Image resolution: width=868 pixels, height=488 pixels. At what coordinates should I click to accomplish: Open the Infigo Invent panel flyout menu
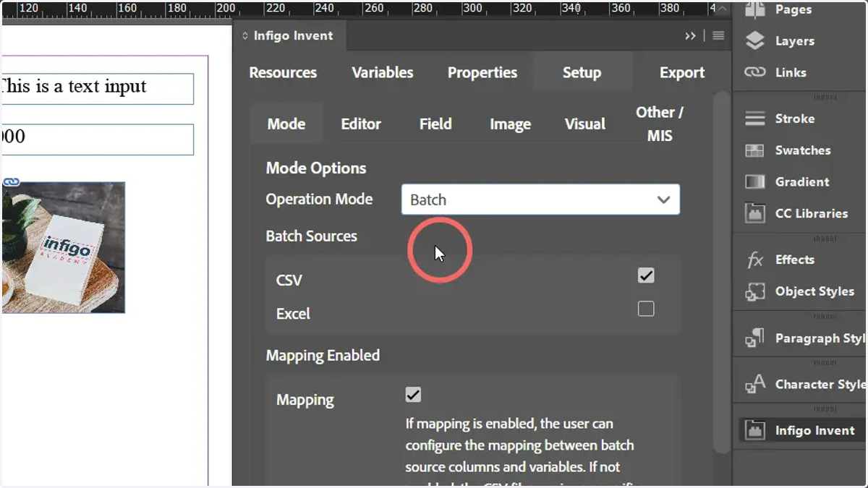click(718, 35)
